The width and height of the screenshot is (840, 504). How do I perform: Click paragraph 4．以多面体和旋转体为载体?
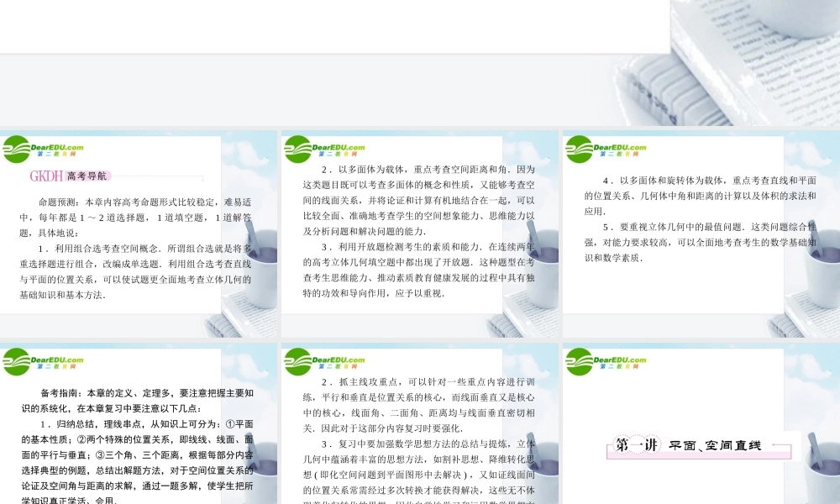pyautogui.click(x=701, y=196)
